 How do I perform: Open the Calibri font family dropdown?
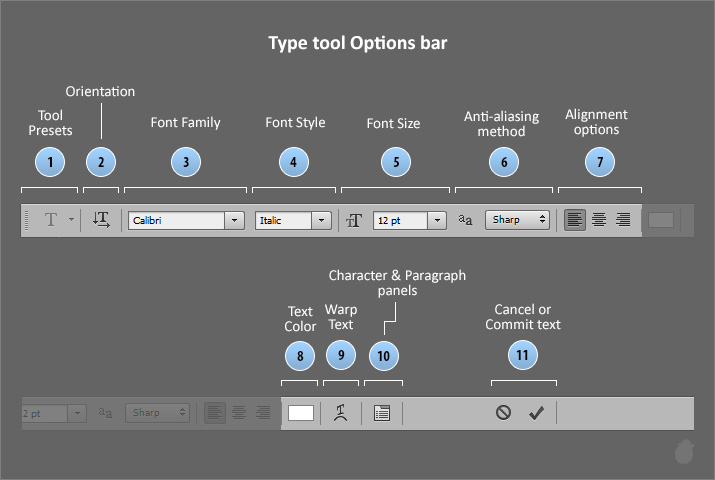235,220
